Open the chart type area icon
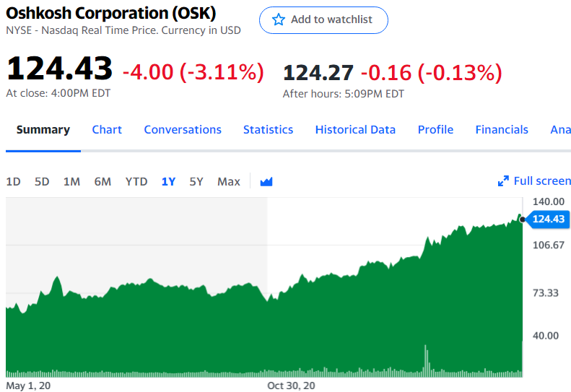 coord(266,181)
